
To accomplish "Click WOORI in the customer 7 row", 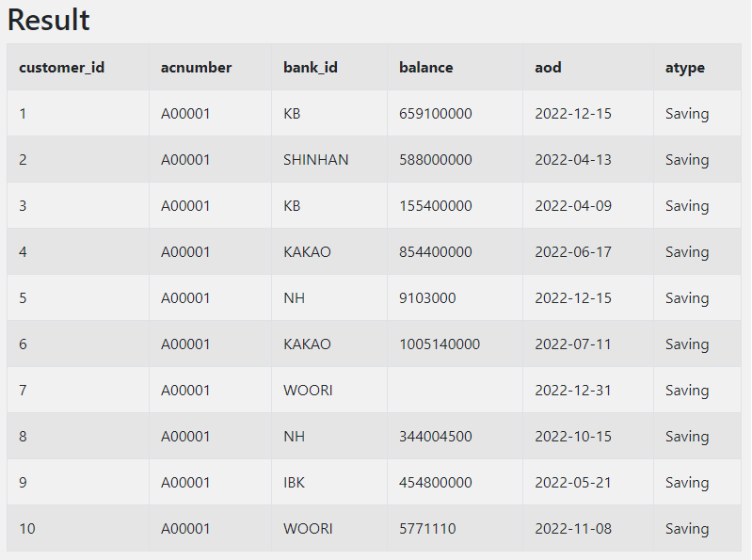I will coord(308,391).
